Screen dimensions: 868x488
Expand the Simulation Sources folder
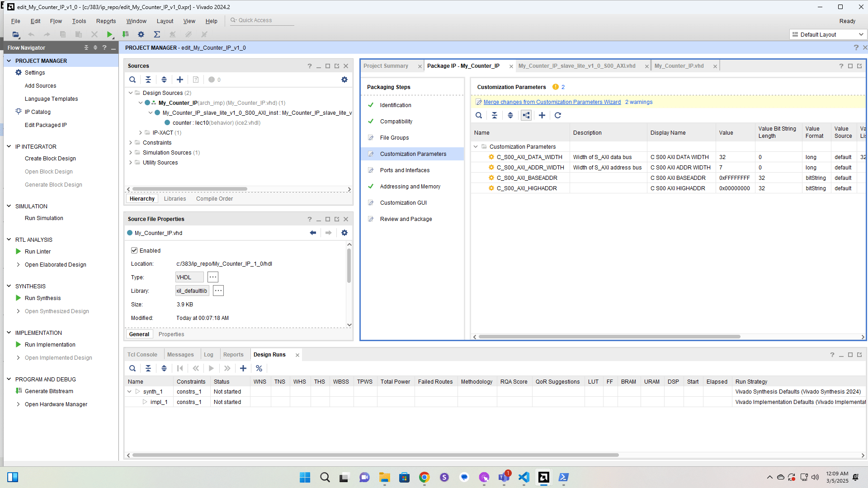pos(131,153)
